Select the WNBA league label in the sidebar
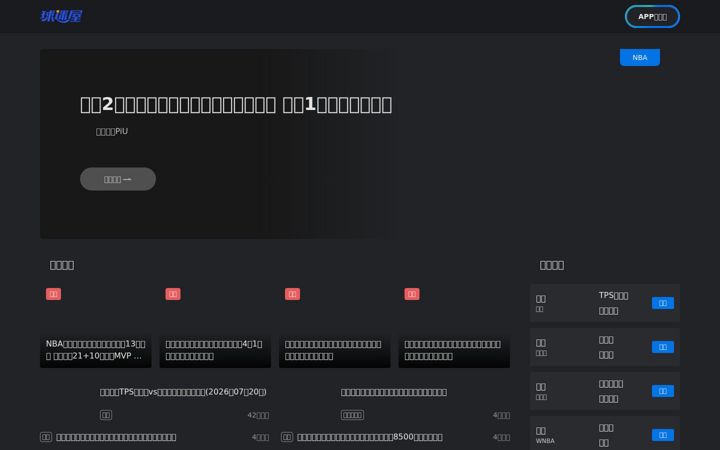The width and height of the screenshot is (720, 450). pyautogui.click(x=545, y=441)
